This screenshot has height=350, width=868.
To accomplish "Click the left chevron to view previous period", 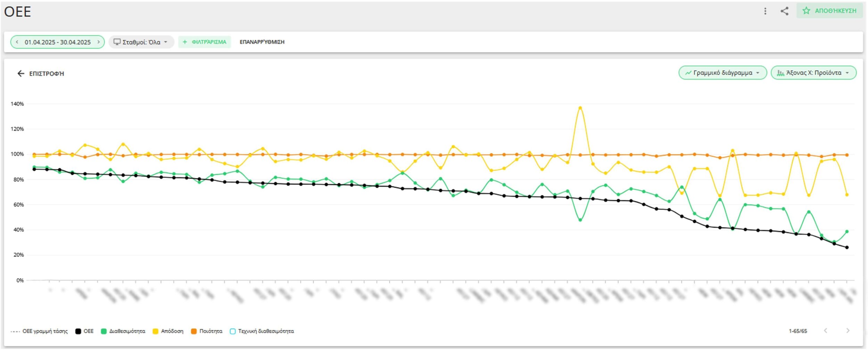I will (x=17, y=42).
